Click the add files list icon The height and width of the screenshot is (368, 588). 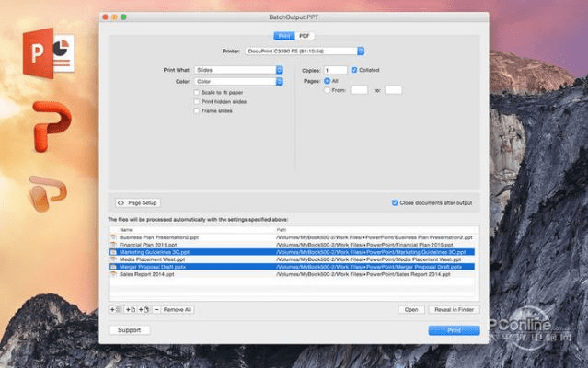tap(114, 310)
